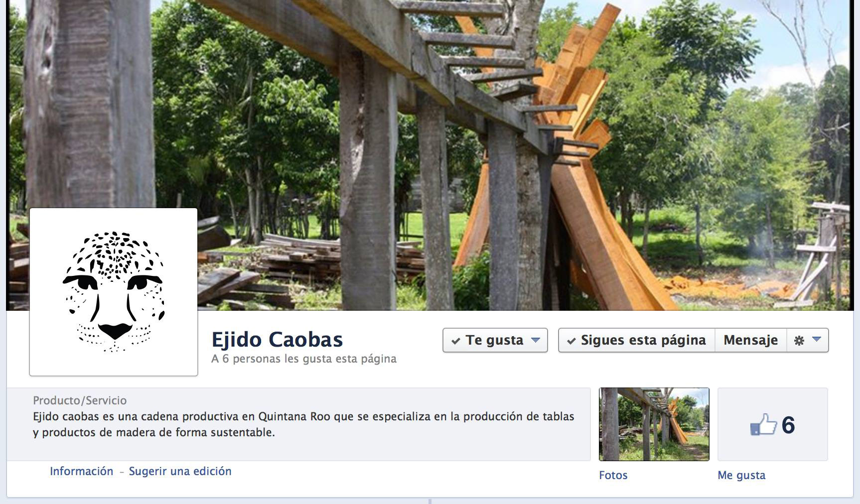The image size is (860, 504).
Task: Click the Producto/Servicio category label
Action: pos(80,400)
